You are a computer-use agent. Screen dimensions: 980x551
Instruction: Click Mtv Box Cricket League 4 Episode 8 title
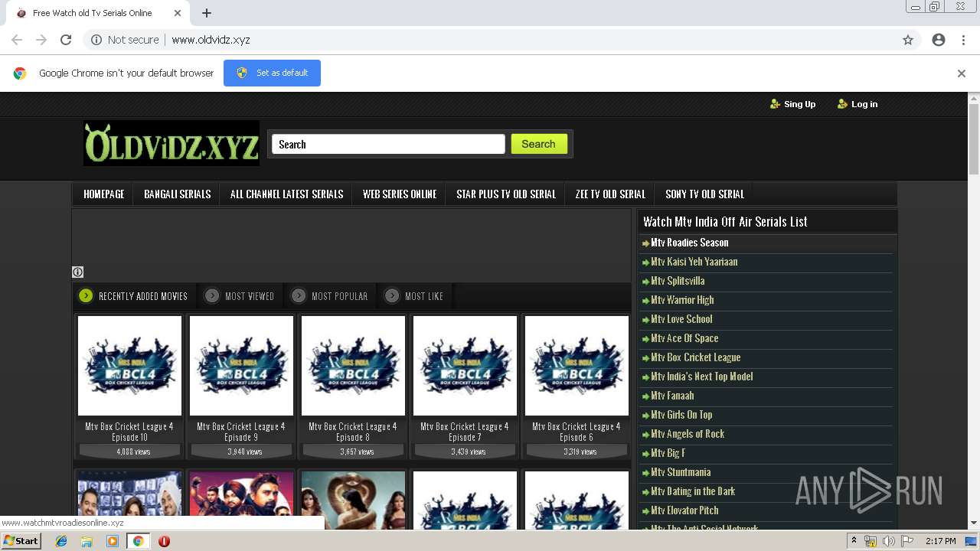tap(353, 432)
